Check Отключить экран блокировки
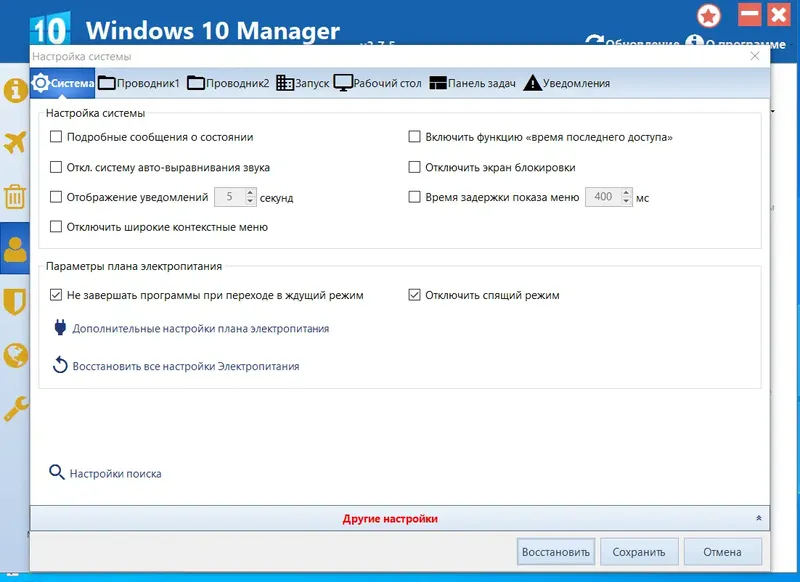Screen dimensions: 800x582 [x=414, y=167]
